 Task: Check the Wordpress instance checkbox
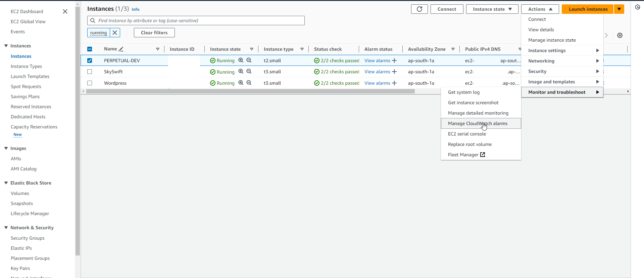coord(90,83)
